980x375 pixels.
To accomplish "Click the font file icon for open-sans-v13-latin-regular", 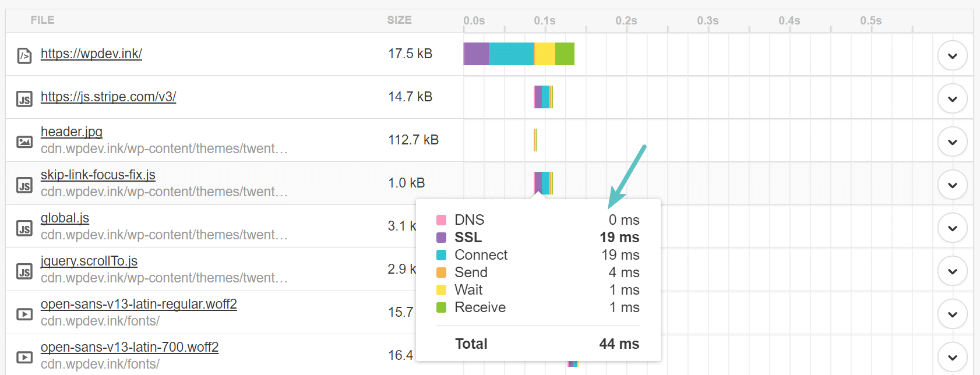I will tap(24, 313).
